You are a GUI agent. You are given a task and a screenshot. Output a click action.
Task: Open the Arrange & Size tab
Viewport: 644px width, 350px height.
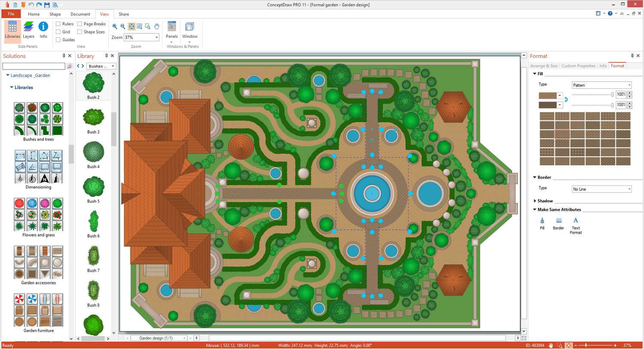[x=544, y=66]
